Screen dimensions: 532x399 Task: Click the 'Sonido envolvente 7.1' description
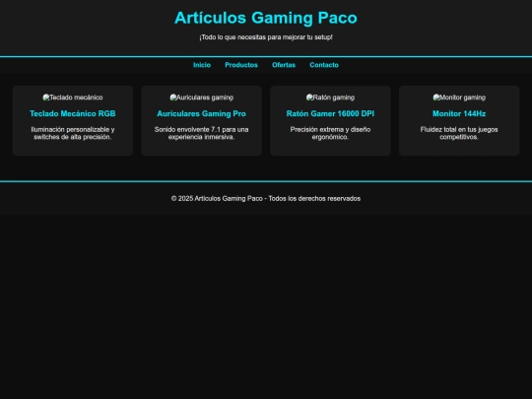(202, 133)
